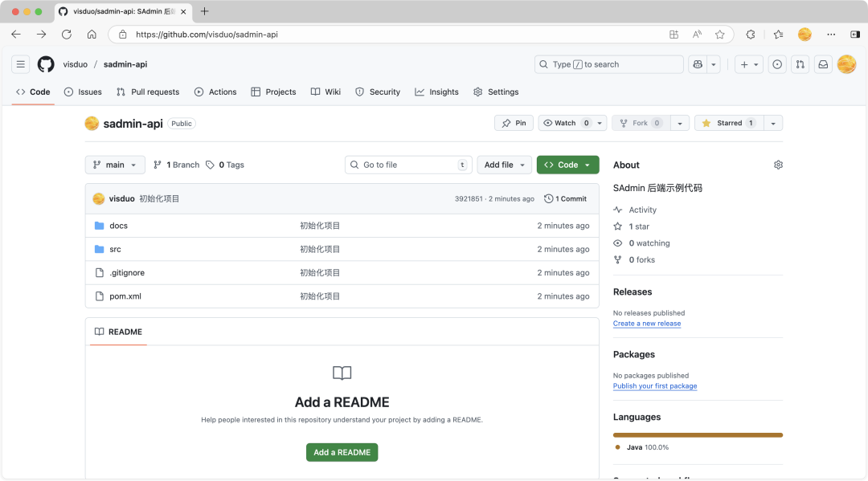View the 1 Commit history

point(565,198)
